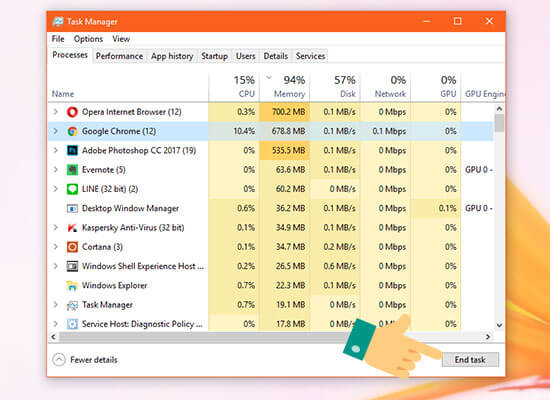Click the End task button
550x400 pixels.
[470, 360]
